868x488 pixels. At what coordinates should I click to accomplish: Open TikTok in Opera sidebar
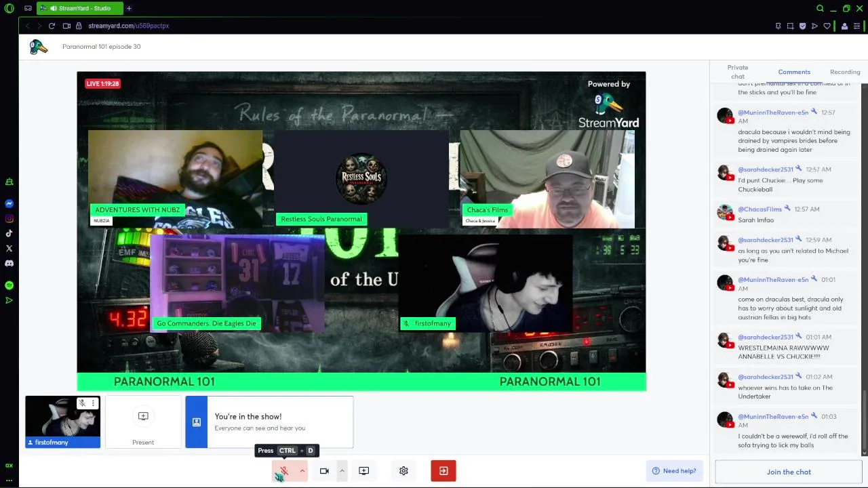(9, 233)
